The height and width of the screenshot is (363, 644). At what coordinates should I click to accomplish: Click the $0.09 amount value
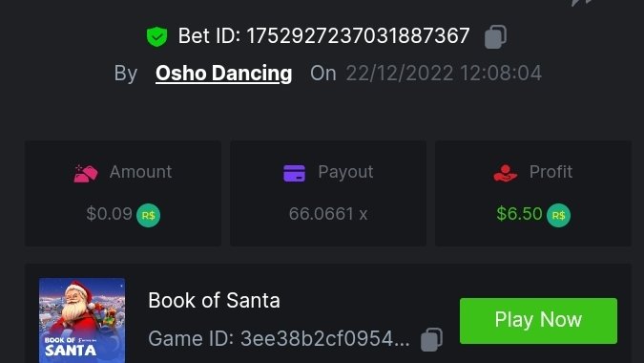110,214
